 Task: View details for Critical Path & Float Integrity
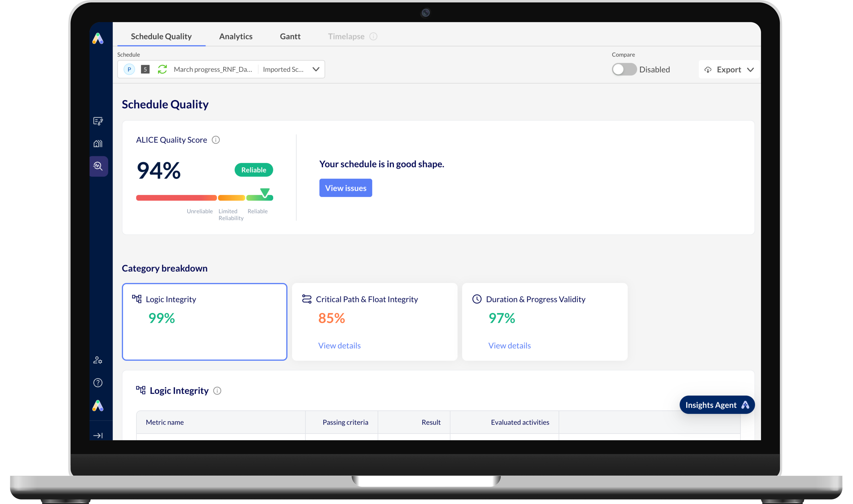tap(339, 345)
